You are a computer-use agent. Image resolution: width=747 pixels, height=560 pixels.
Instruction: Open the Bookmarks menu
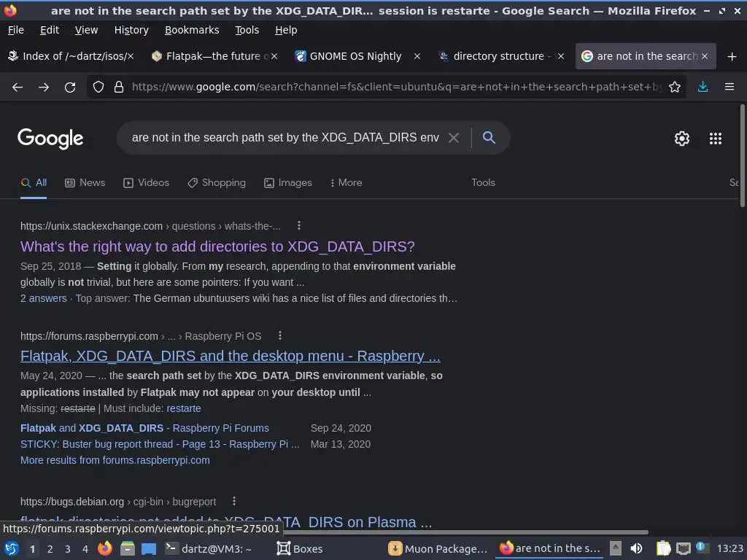[x=192, y=30]
